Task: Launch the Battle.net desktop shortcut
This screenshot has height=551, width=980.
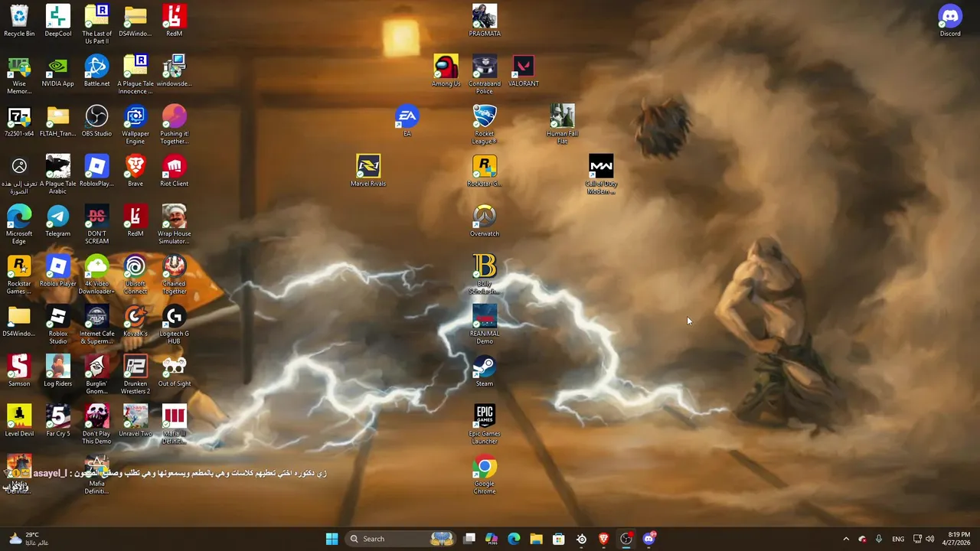Action: (96, 70)
